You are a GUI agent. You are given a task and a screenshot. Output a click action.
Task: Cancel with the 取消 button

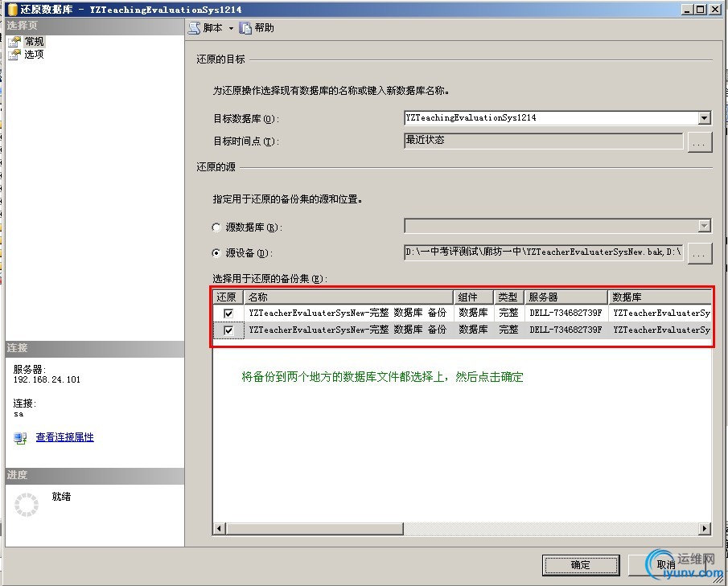click(666, 565)
